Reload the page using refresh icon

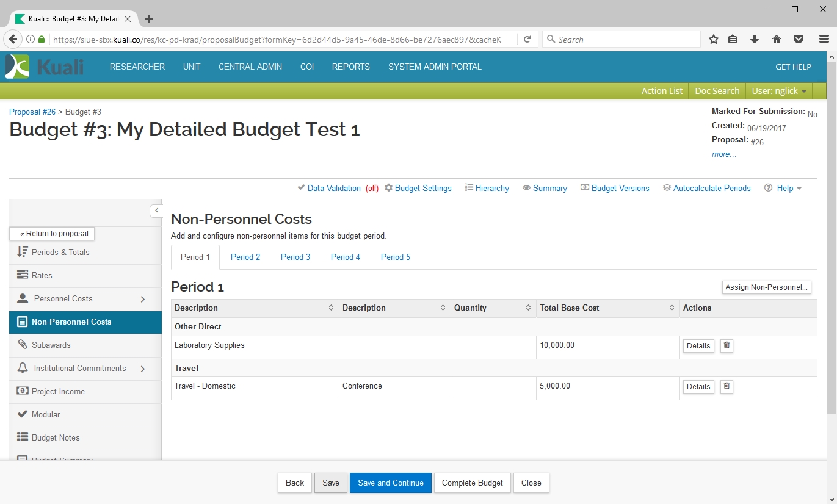click(527, 40)
